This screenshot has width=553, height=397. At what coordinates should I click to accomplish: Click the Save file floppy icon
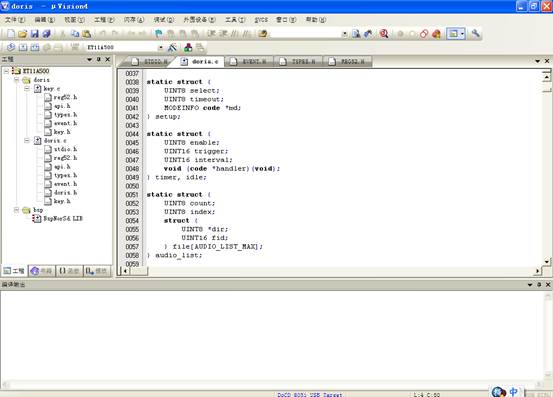coord(35,34)
